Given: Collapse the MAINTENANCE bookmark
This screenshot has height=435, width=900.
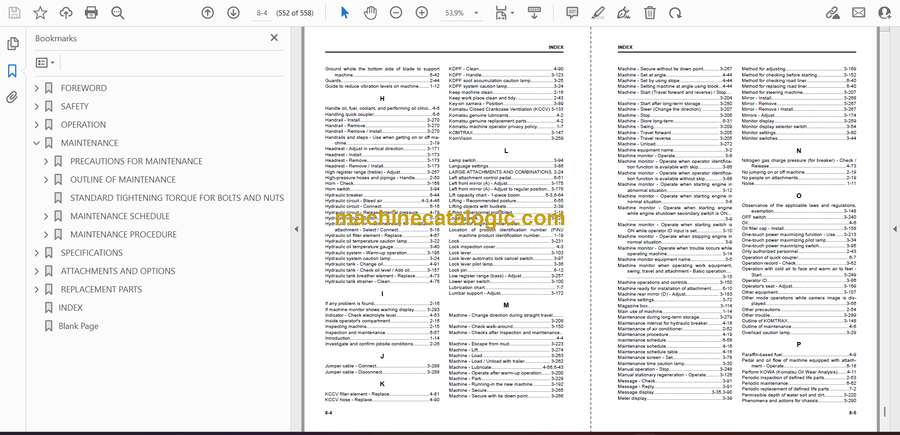Looking at the screenshot, I should tap(37, 143).
